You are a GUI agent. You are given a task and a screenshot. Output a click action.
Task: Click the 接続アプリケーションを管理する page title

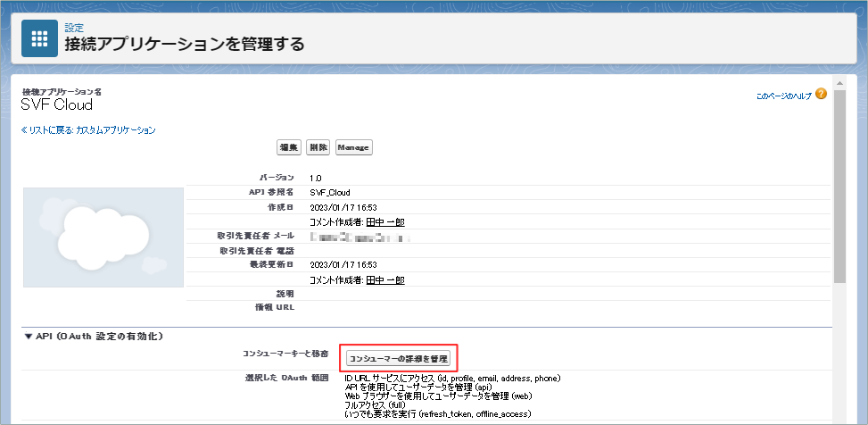(x=185, y=44)
